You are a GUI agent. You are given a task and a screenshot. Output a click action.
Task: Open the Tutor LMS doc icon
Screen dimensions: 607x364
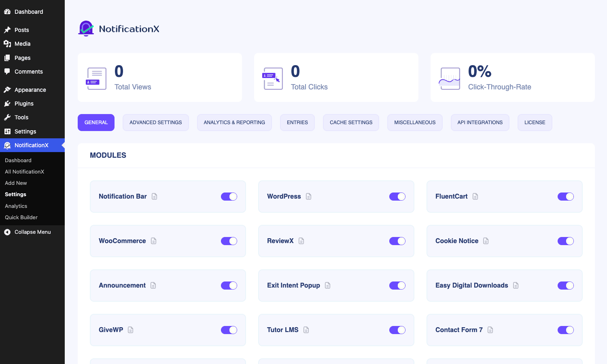[x=306, y=330]
